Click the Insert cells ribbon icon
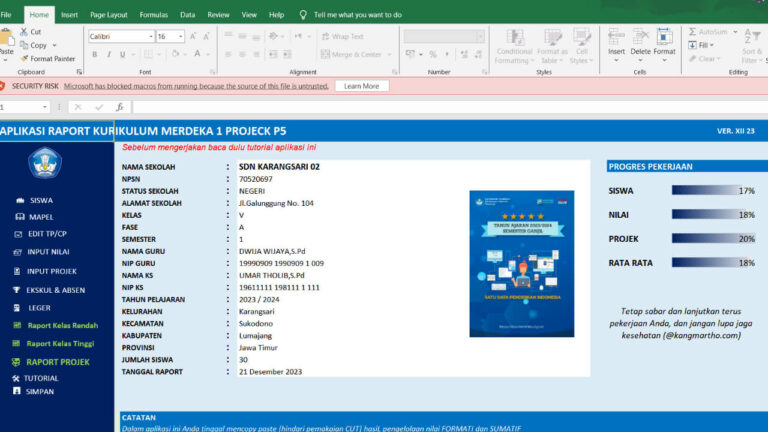Screen dimensions: 768x432 click(617, 40)
